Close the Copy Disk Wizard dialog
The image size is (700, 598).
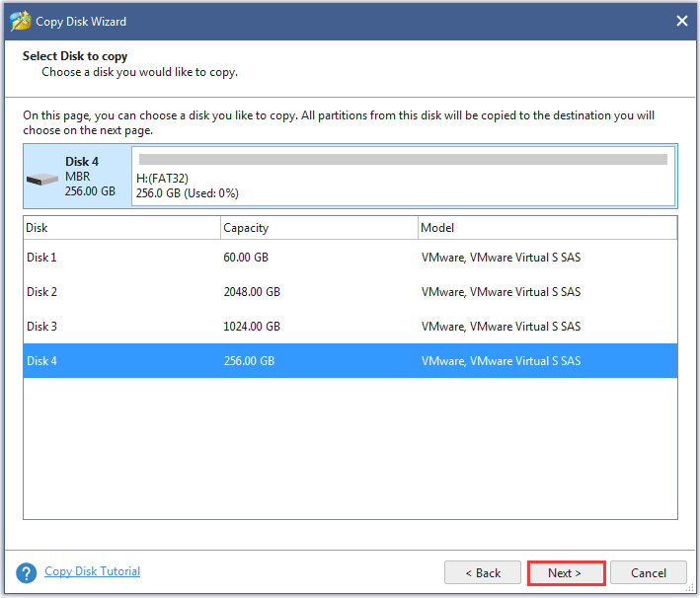pyautogui.click(x=681, y=21)
